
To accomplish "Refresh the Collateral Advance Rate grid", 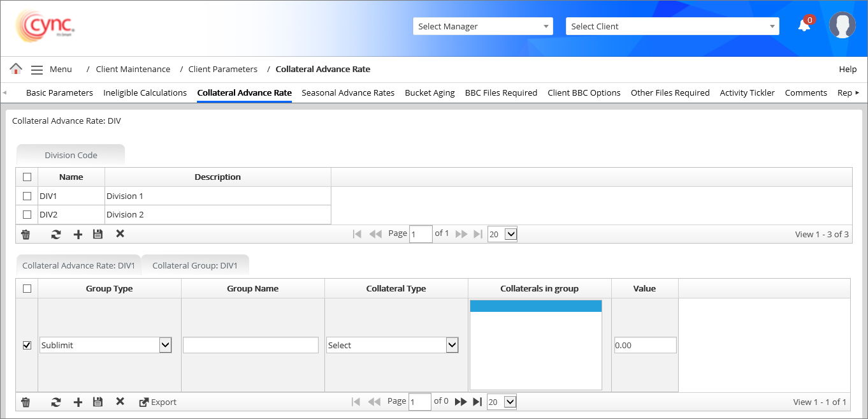I will point(56,402).
